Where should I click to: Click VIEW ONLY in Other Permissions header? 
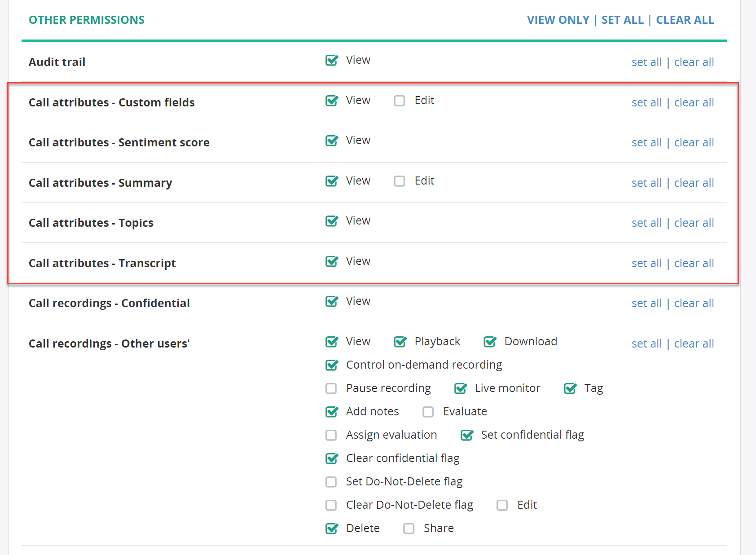[558, 20]
